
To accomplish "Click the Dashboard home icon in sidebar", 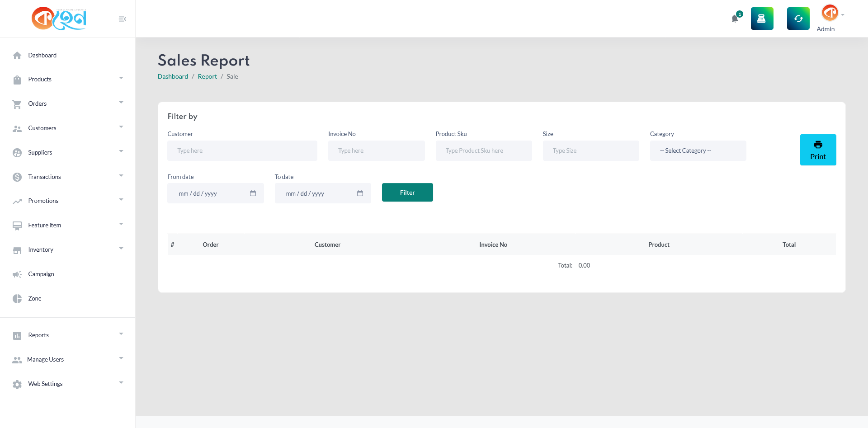I will [17, 56].
